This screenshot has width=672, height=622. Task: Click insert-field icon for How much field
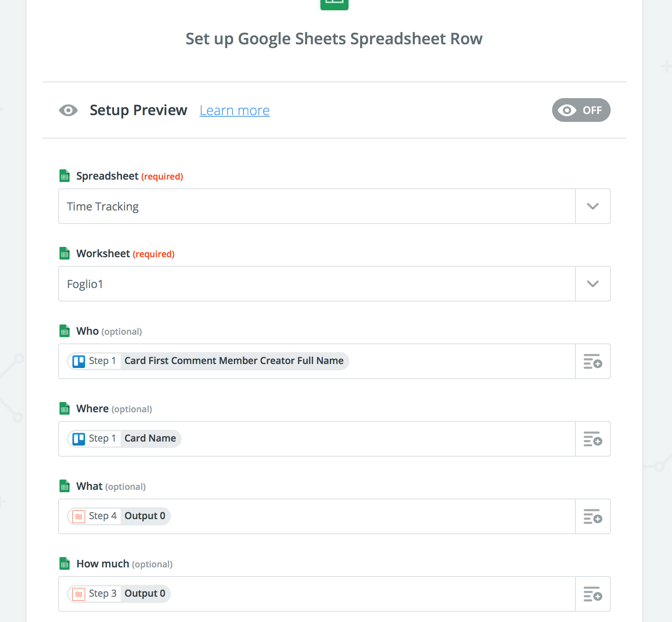click(x=592, y=594)
